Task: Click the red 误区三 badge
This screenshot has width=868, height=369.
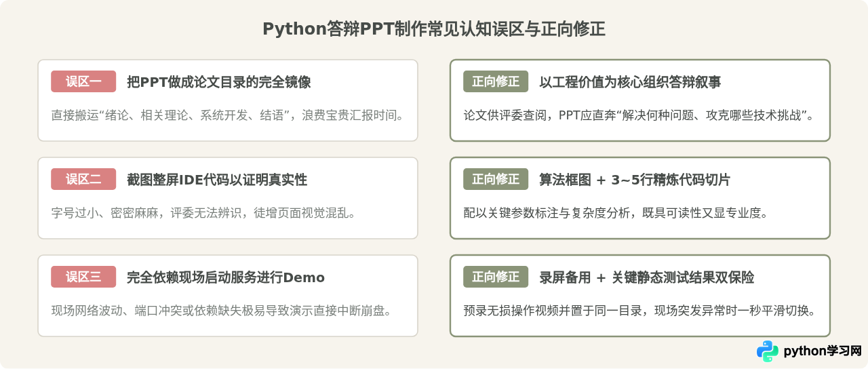Action: click(83, 277)
